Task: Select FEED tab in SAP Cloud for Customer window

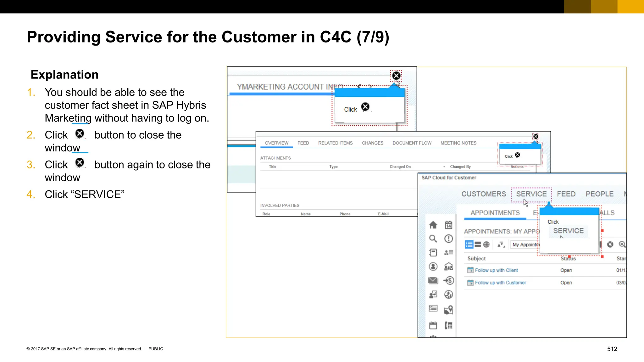Action: coord(566,194)
